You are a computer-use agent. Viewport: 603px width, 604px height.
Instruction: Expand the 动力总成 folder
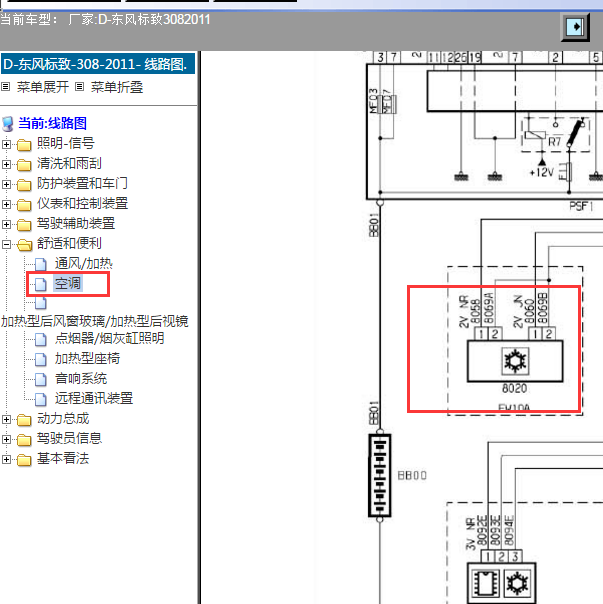pos(6,419)
